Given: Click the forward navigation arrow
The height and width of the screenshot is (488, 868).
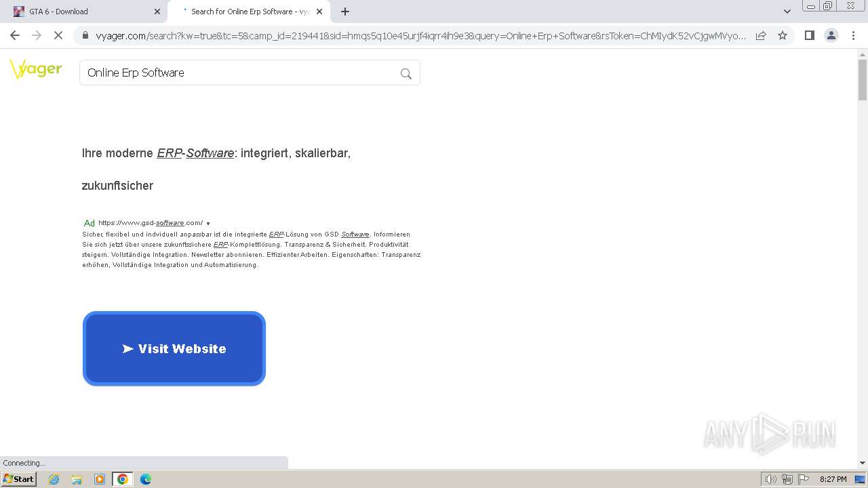Looking at the screenshot, I should click(x=37, y=35).
